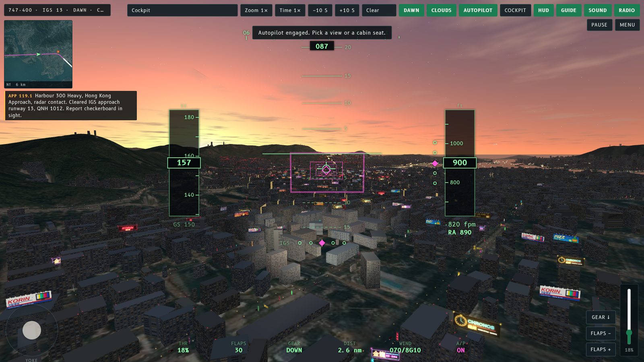
Task: Click the magenta glideslope diamond near altitude tape
Action: 435,163
